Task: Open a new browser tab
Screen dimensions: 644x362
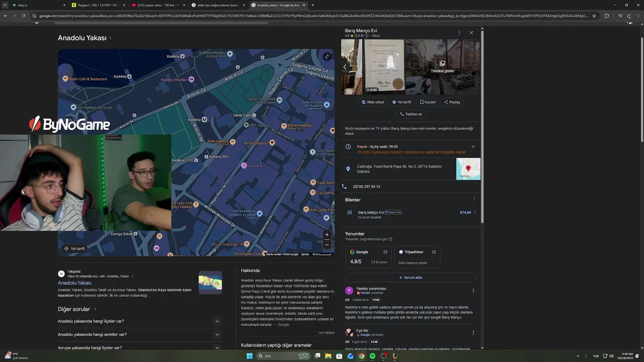Action: (313, 5)
